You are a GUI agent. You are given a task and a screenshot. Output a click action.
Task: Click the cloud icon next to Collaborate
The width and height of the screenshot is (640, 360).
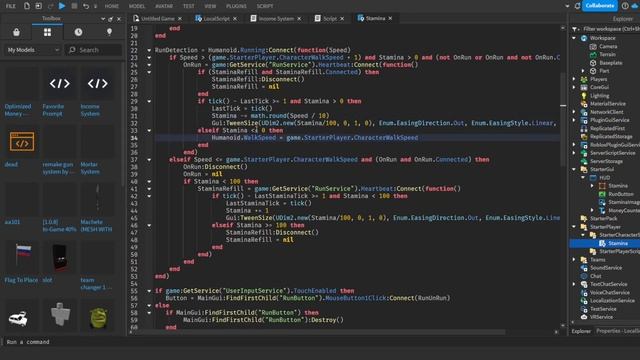pyautogui.click(x=636, y=6)
